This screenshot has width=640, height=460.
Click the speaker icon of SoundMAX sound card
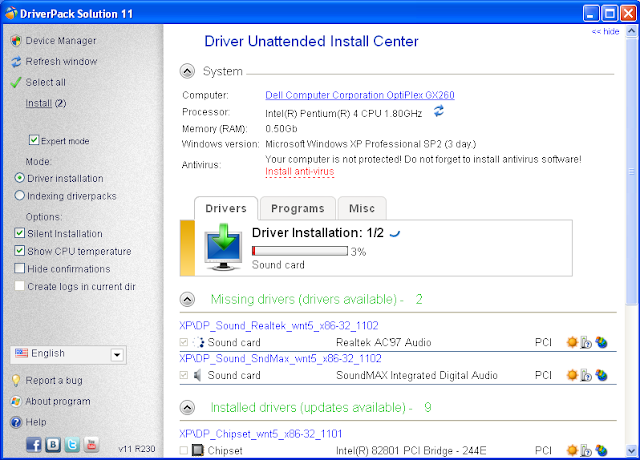click(x=198, y=375)
